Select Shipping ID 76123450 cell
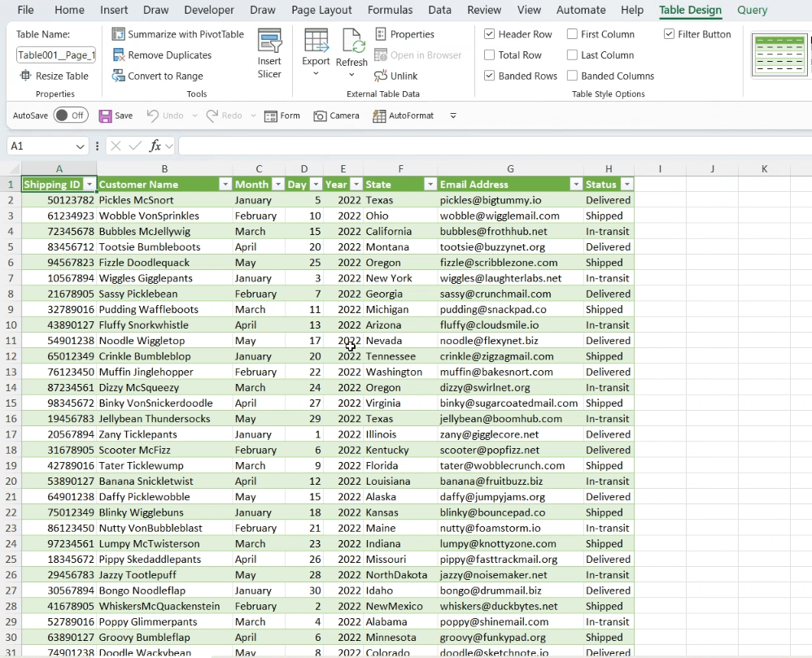Image resolution: width=812 pixels, height=658 pixels. click(59, 373)
